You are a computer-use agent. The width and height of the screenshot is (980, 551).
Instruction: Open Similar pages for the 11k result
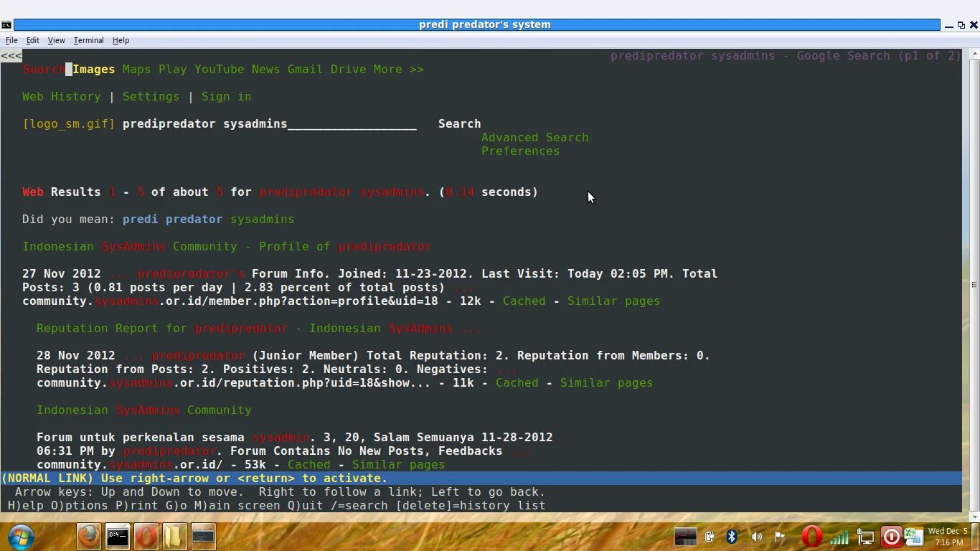606,383
